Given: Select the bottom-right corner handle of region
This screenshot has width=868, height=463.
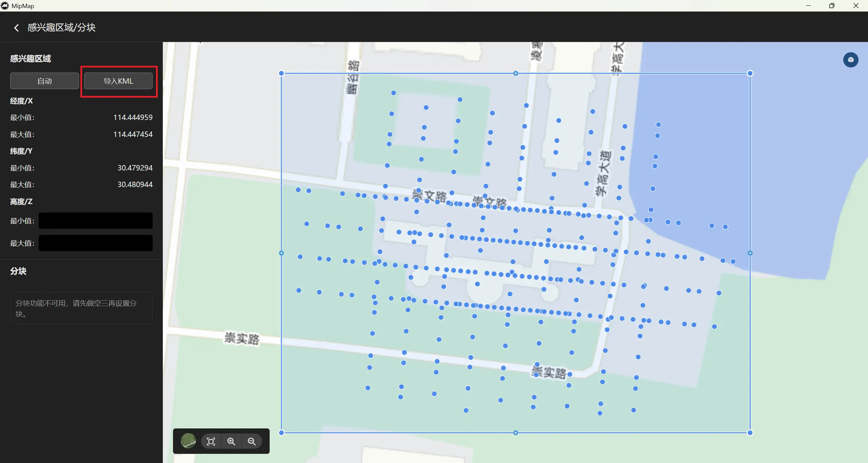Looking at the screenshot, I should pos(750,432).
